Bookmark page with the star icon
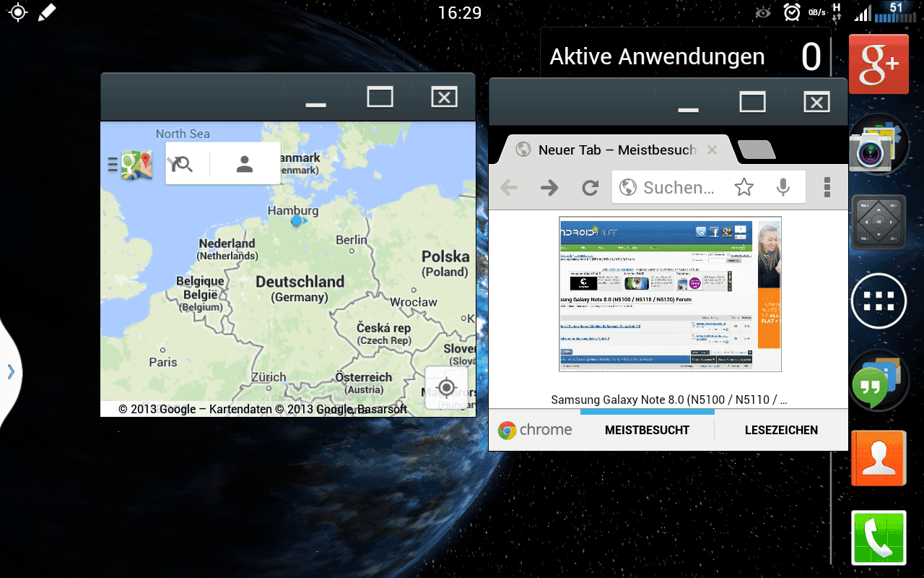Viewport: 924px width, 578px height. 744,188
